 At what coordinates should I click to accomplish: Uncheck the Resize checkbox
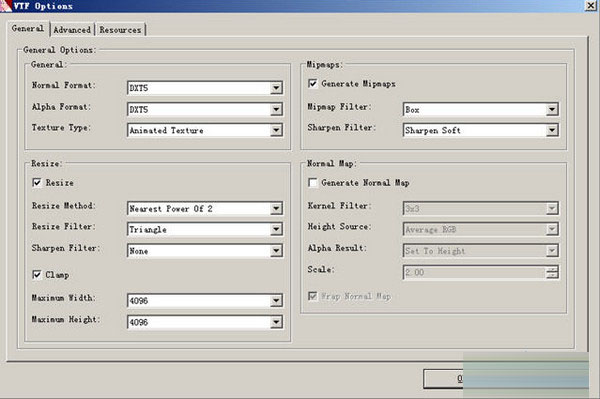point(37,182)
